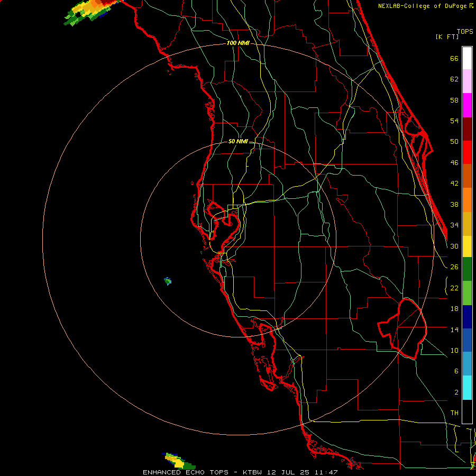Click the '22' legend value
This screenshot has width=476, height=476.
point(454,288)
